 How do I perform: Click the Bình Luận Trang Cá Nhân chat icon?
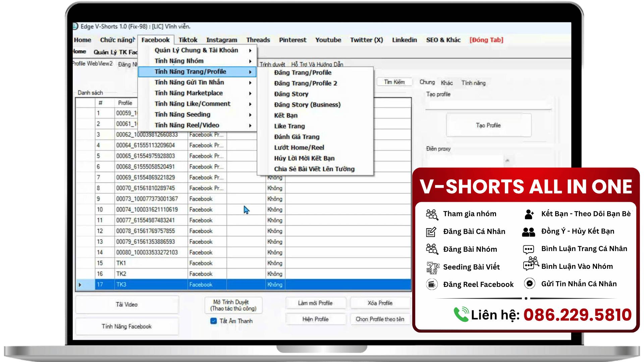[x=529, y=249]
